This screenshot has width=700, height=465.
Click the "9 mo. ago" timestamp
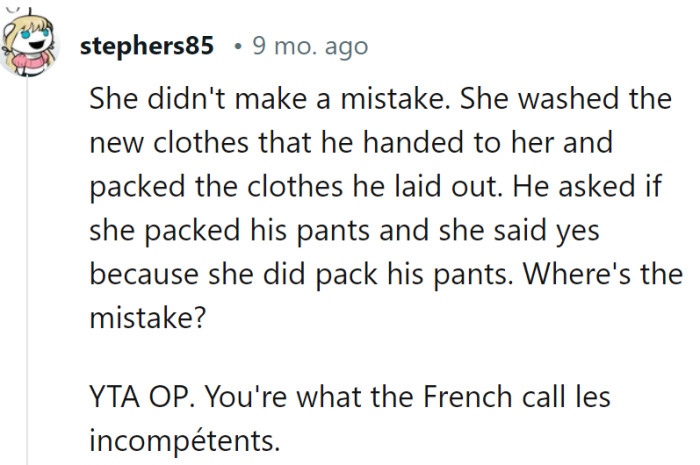[x=310, y=46]
